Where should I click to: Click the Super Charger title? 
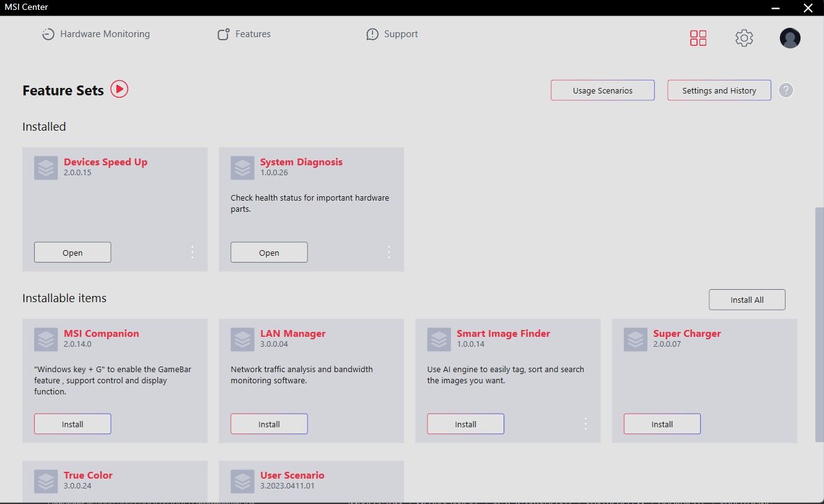click(687, 334)
